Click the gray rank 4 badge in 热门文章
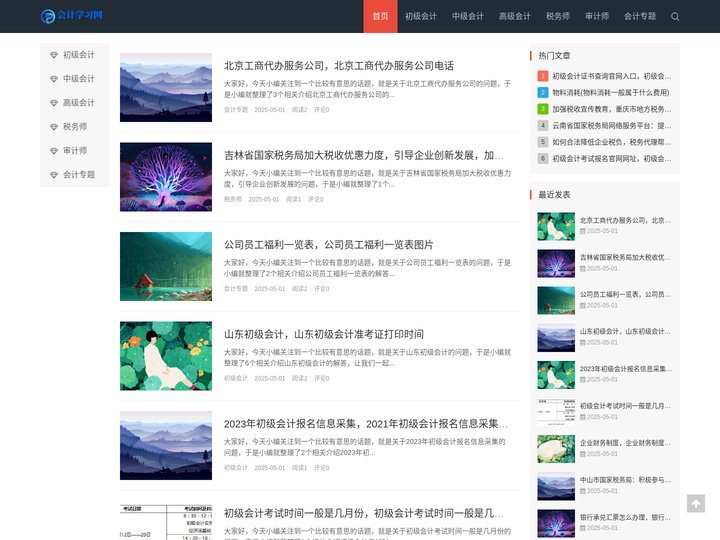Screen dimensions: 720x540 [x=542, y=125]
